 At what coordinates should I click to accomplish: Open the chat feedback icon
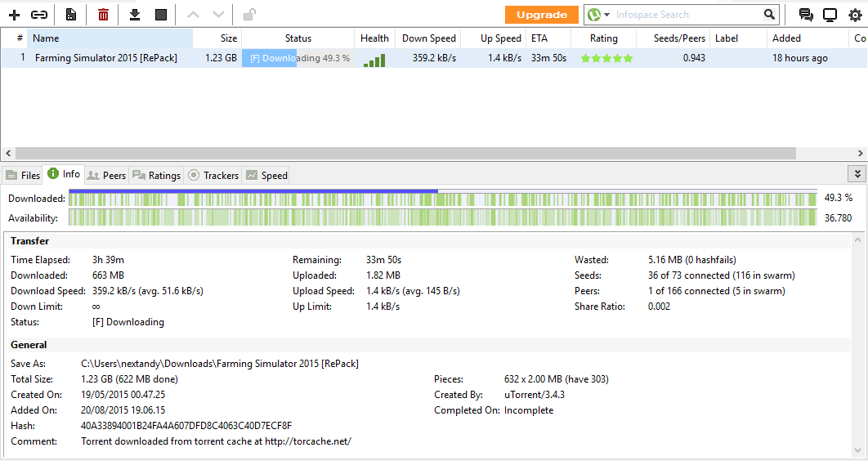tap(806, 15)
